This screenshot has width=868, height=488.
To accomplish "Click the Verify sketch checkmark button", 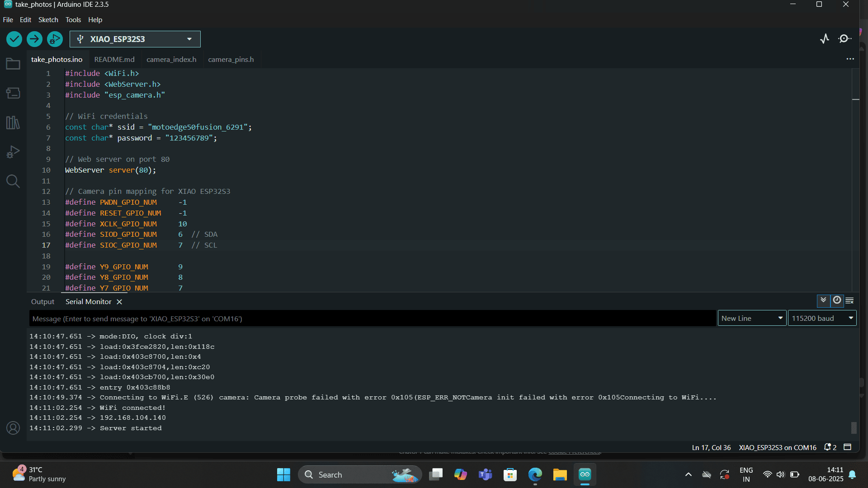I will coord(14,39).
